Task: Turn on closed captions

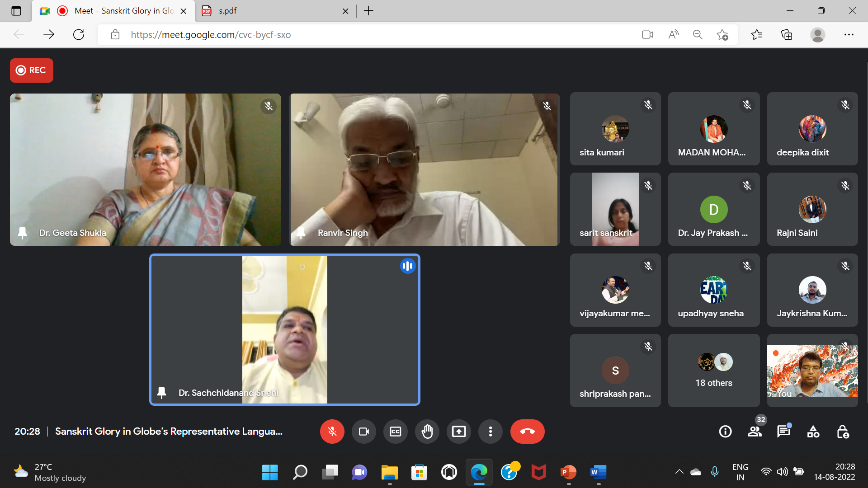Action: (x=395, y=432)
